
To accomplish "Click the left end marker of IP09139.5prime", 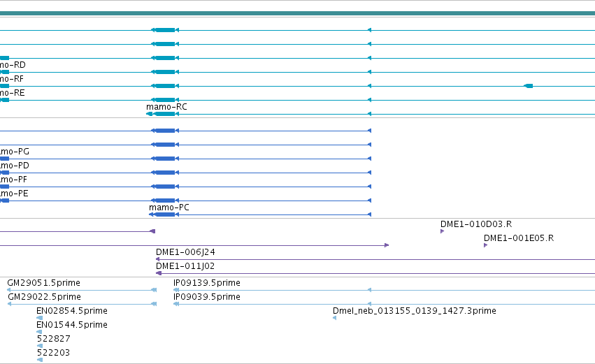I will click(x=176, y=290).
